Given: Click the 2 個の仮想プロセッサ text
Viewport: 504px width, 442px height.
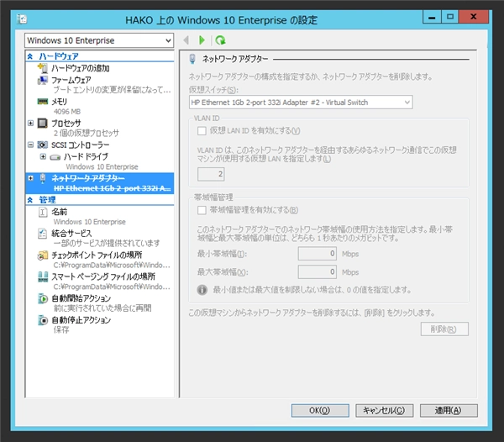Looking at the screenshot, I should pos(87,133).
